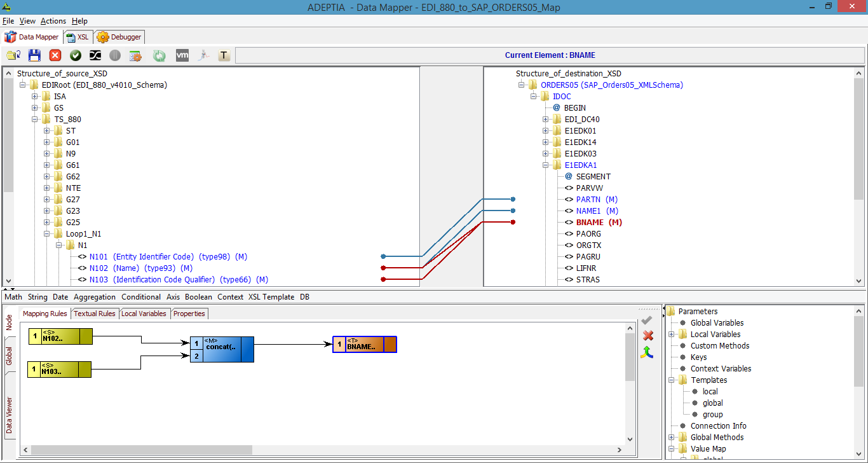
Task: Expand Global Methods in Parameters tree
Action: (672, 438)
